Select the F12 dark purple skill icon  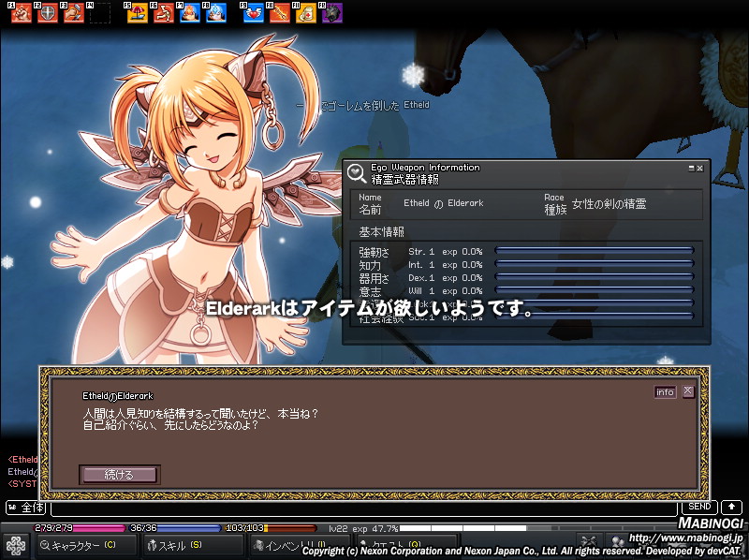click(x=332, y=13)
